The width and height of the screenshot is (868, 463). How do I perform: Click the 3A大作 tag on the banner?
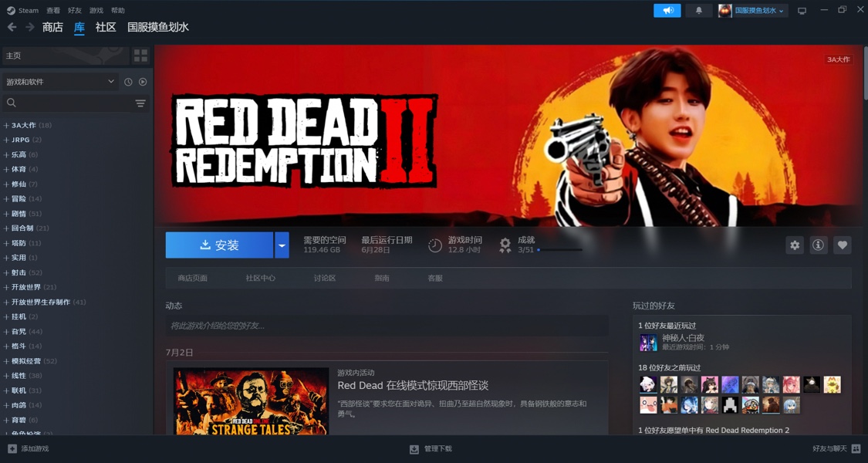tap(839, 59)
